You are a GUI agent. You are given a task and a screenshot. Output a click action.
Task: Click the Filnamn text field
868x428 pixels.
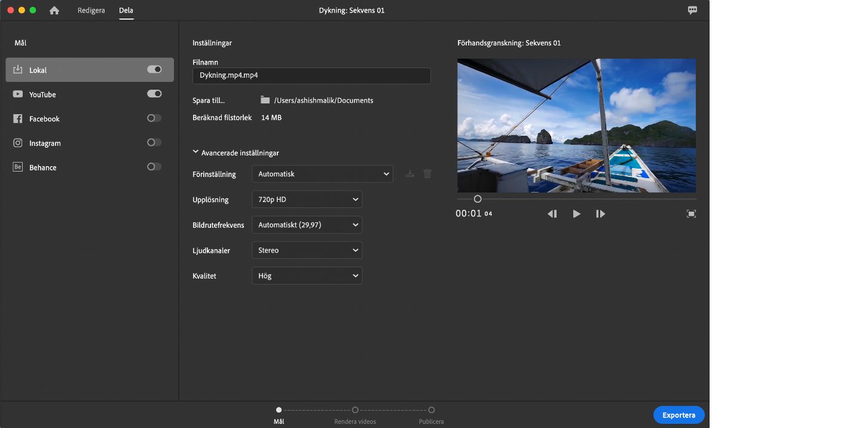(311, 76)
